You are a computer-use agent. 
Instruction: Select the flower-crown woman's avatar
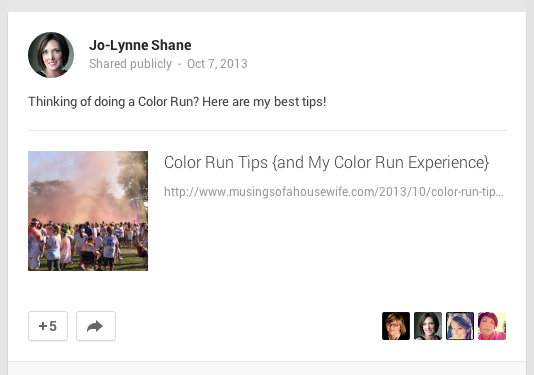coord(460,326)
